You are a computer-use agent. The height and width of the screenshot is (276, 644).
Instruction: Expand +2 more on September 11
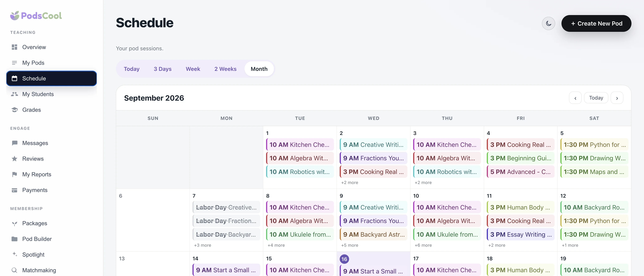click(496, 245)
